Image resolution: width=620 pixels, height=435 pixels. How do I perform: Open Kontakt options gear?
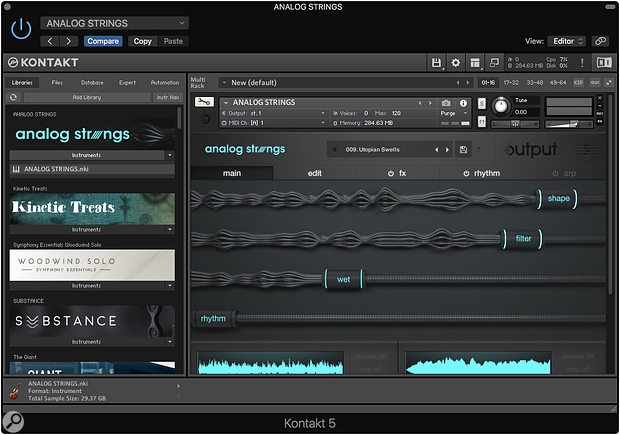pos(456,62)
